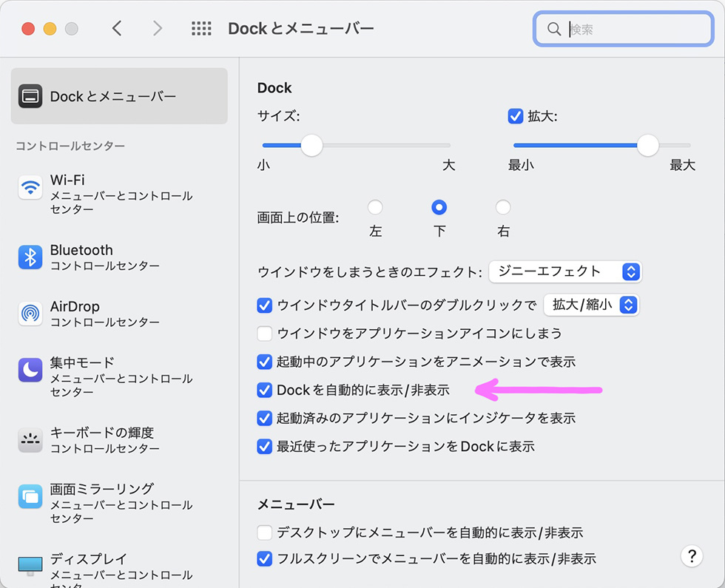Check デスクトップにメニューバーを自動的に表示/非表示
This screenshot has width=725, height=588.
[265, 532]
